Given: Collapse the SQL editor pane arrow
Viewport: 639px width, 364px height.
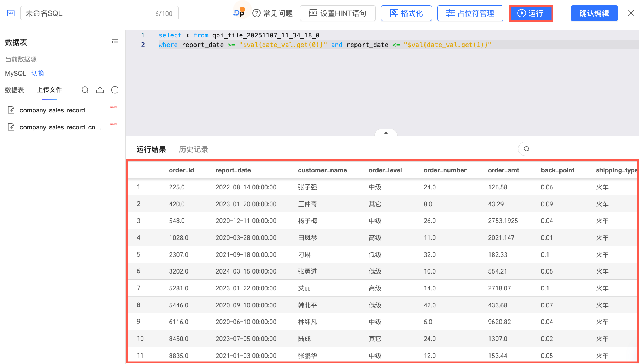Looking at the screenshot, I should click(x=386, y=133).
